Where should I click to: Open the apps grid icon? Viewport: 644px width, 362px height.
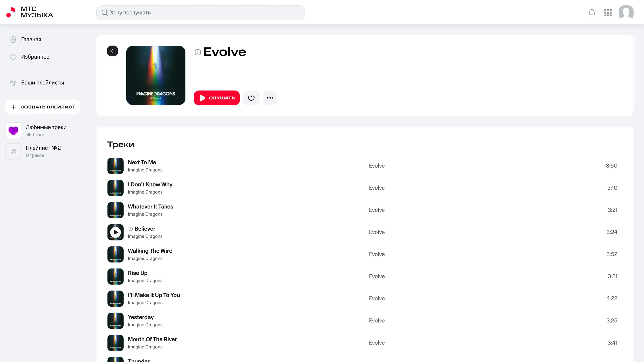point(608,13)
